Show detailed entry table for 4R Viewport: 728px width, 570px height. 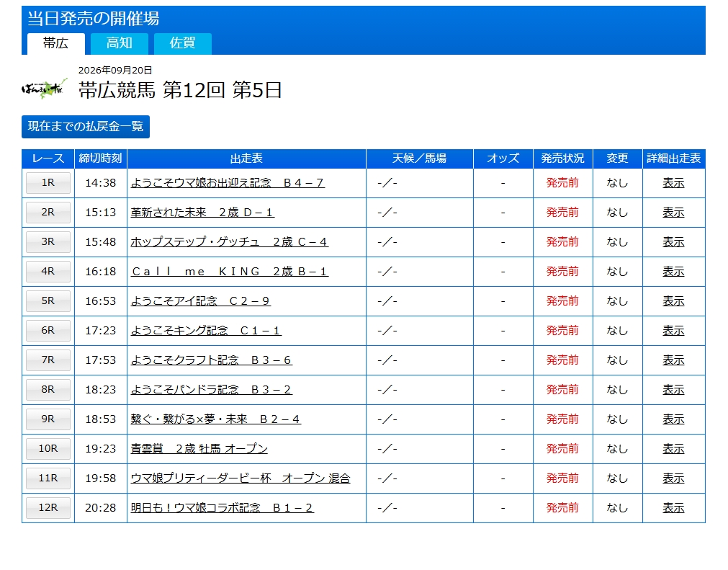tap(673, 271)
